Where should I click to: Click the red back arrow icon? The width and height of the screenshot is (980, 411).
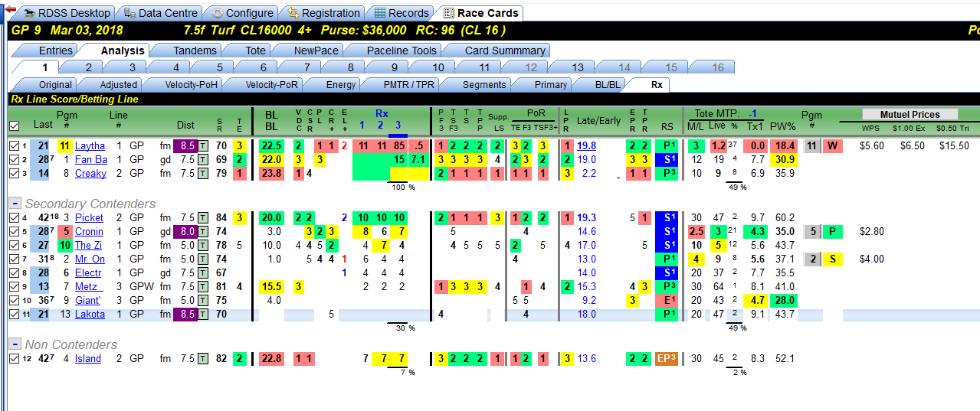tap(10, 10)
